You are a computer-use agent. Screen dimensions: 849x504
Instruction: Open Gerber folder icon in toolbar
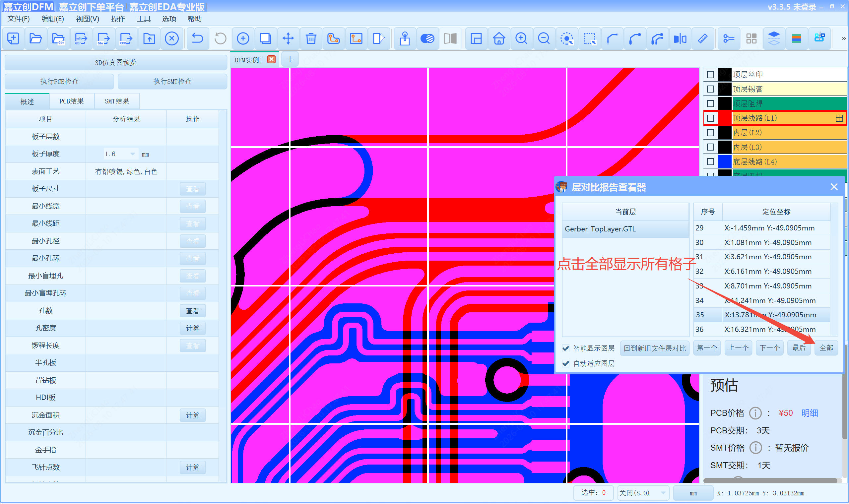pyautogui.click(x=58, y=38)
